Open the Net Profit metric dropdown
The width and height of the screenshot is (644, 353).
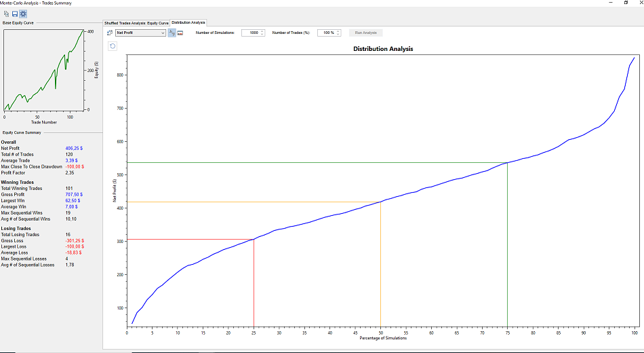pos(140,33)
